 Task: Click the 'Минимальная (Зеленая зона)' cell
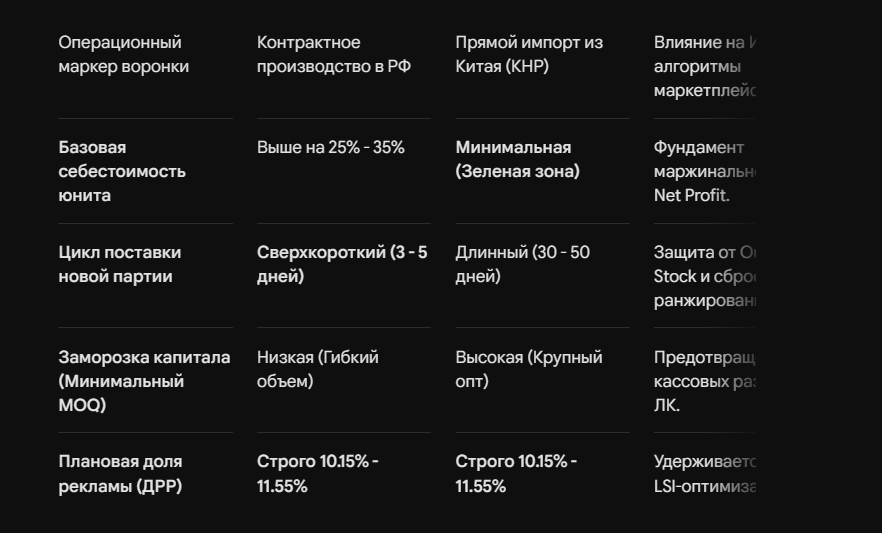click(x=518, y=159)
